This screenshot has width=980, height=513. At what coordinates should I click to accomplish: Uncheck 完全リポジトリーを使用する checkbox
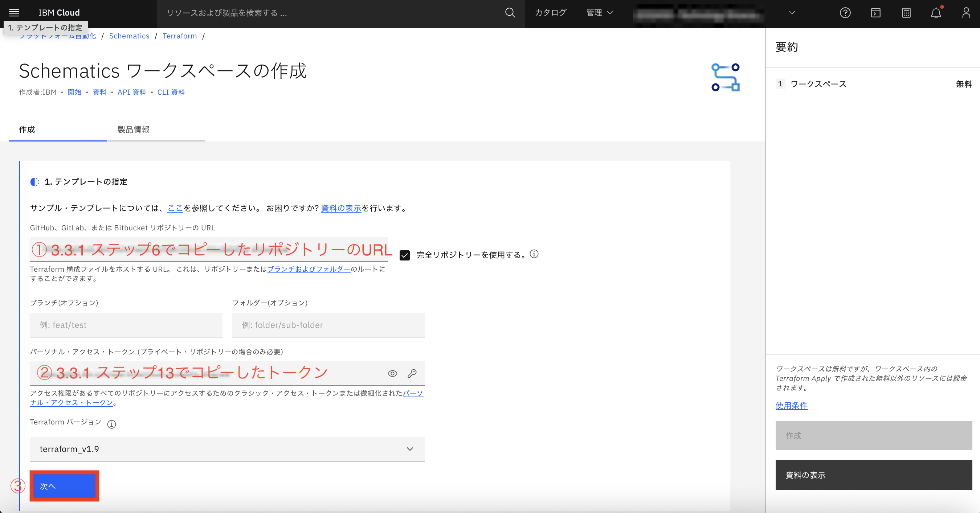tap(404, 254)
